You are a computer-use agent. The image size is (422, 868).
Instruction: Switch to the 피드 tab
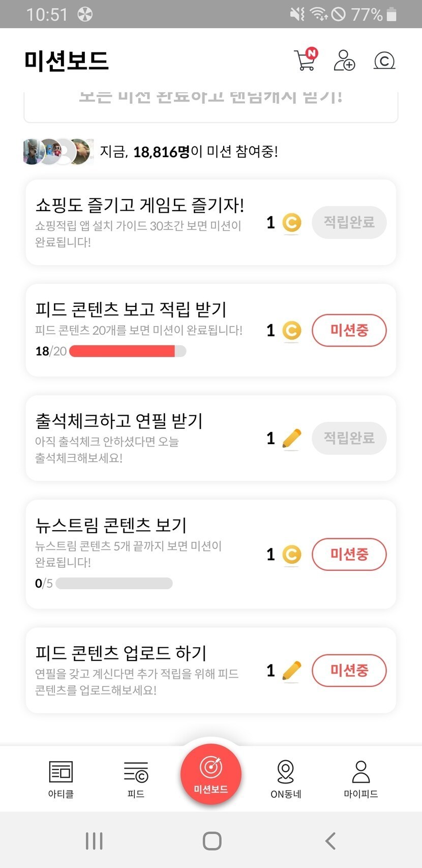(136, 778)
